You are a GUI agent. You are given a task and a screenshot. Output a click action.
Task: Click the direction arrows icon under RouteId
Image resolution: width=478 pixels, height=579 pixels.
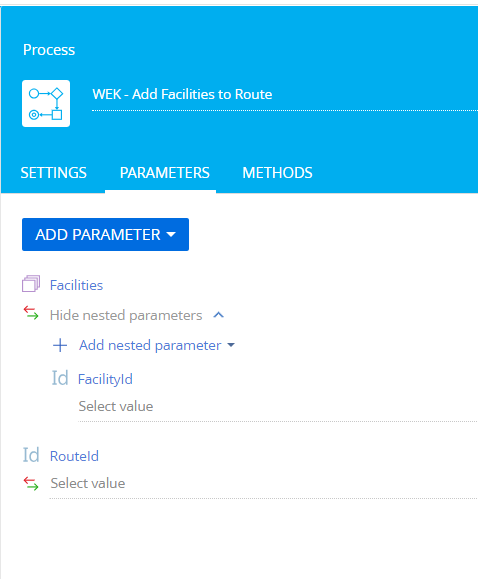[x=31, y=483]
